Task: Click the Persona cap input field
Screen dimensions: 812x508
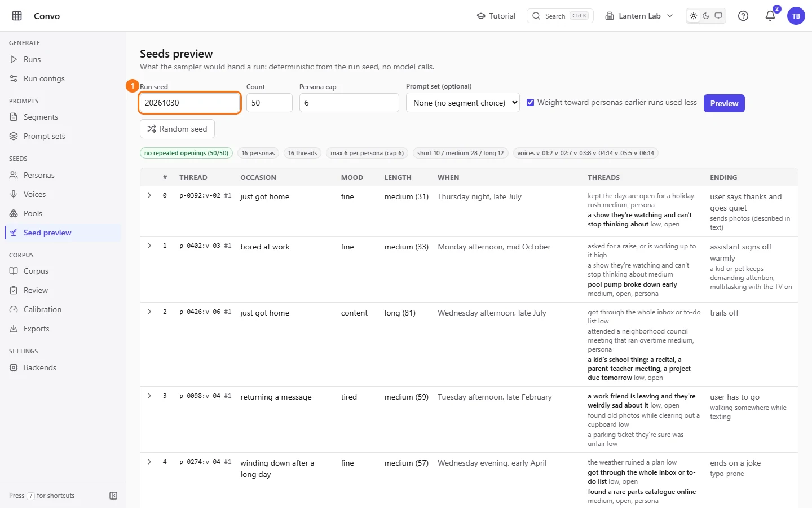Action: pyautogui.click(x=349, y=103)
